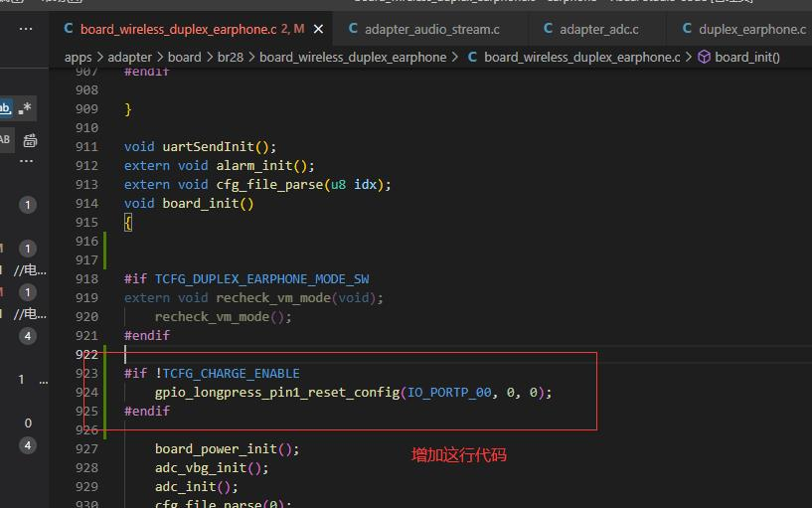
Task: Toggle the regex search option
Action: pyautogui.click(x=25, y=108)
